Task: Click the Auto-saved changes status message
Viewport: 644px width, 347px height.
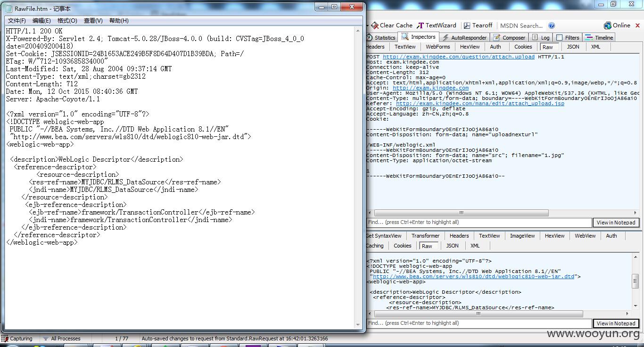Action: click(x=235, y=339)
